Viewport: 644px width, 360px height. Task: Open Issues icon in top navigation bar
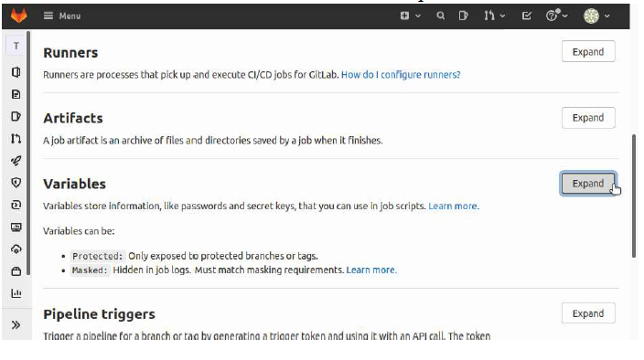[463, 16]
